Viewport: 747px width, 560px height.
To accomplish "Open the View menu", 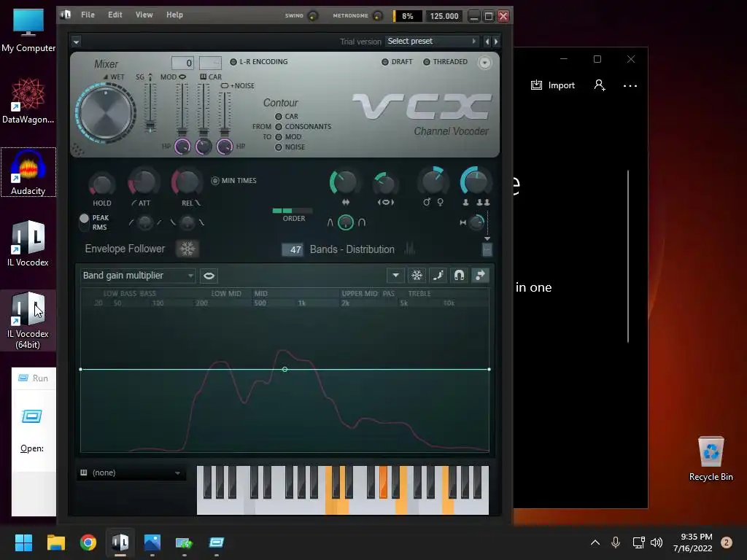I will pos(144,15).
